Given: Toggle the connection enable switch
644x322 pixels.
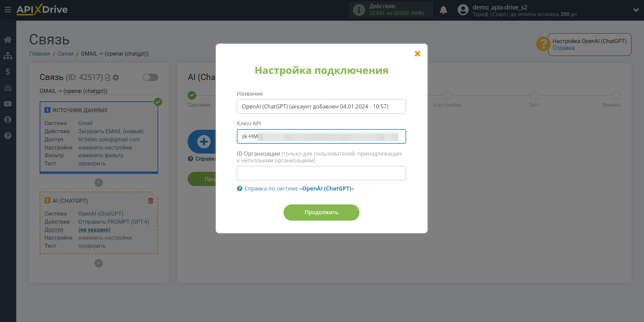Looking at the screenshot, I should tap(150, 77).
